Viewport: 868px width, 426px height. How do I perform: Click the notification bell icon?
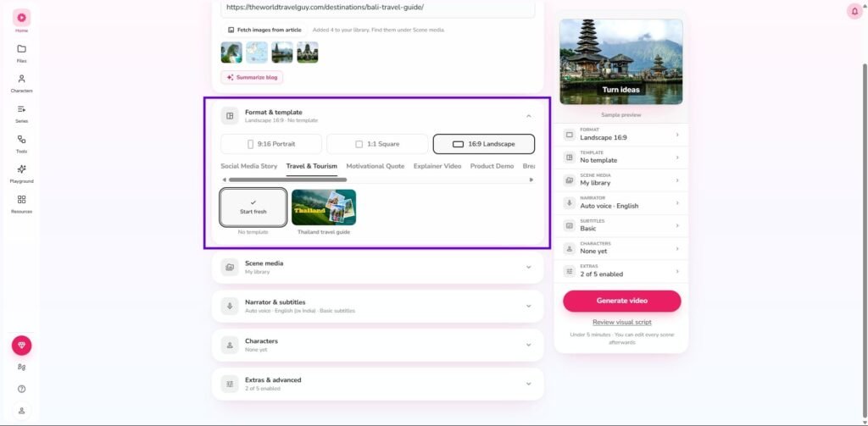pyautogui.click(x=854, y=11)
